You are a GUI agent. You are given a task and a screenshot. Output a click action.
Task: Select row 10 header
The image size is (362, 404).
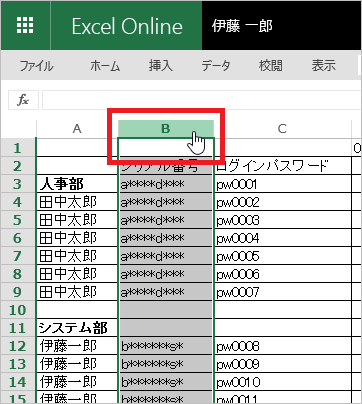click(x=18, y=310)
